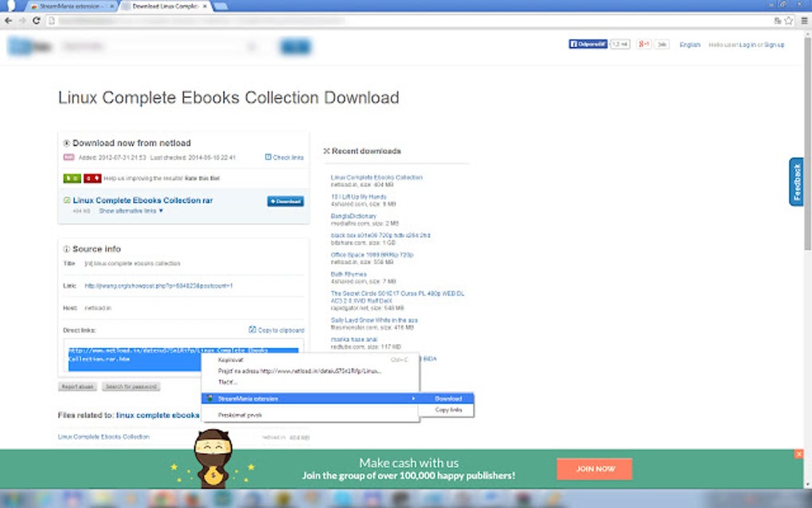This screenshot has height=508, width=812.
Task: Expand the StreamMania extension submenu arrow
Action: (412, 397)
